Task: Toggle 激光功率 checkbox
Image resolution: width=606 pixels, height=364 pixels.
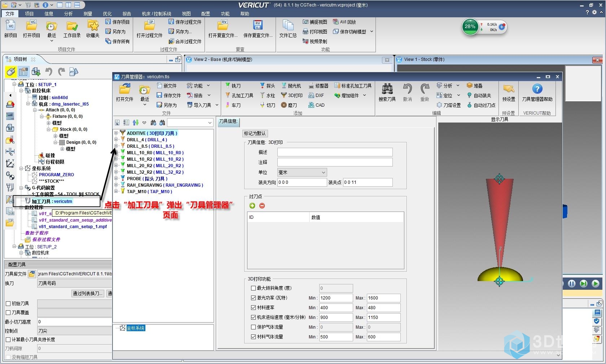Action: pos(253,298)
